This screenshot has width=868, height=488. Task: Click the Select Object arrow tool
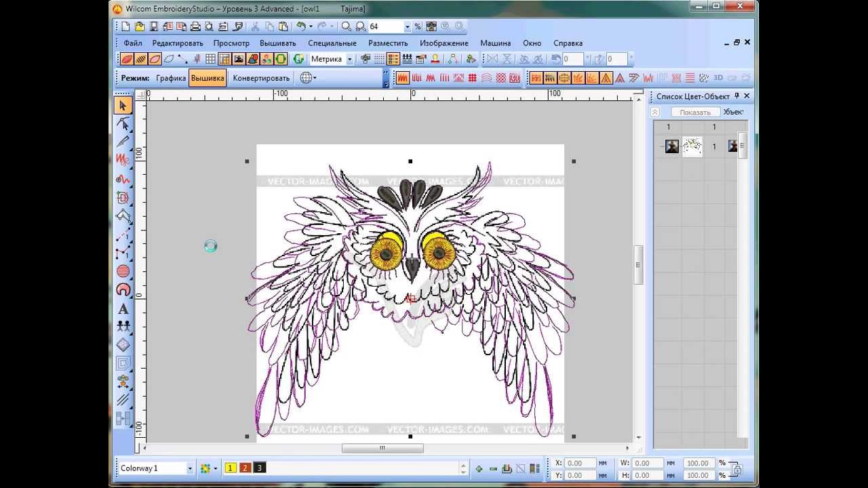click(123, 105)
